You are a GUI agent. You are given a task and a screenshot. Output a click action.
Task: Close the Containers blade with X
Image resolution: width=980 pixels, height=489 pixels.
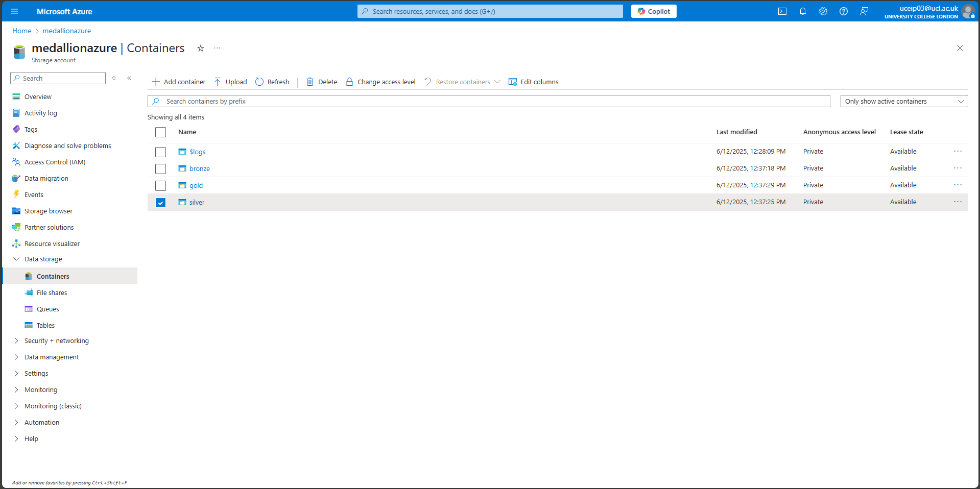click(960, 48)
